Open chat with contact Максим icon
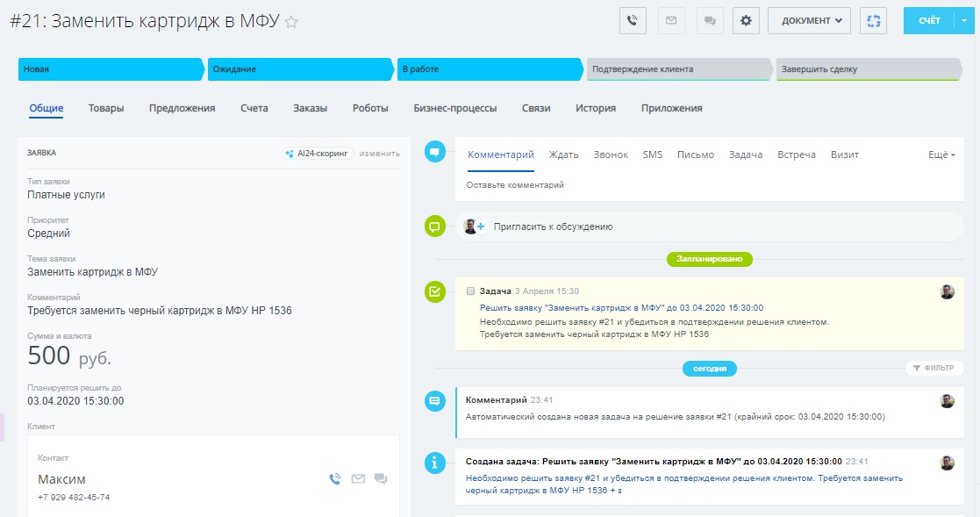The width and height of the screenshot is (980, 517). point(381,478)
